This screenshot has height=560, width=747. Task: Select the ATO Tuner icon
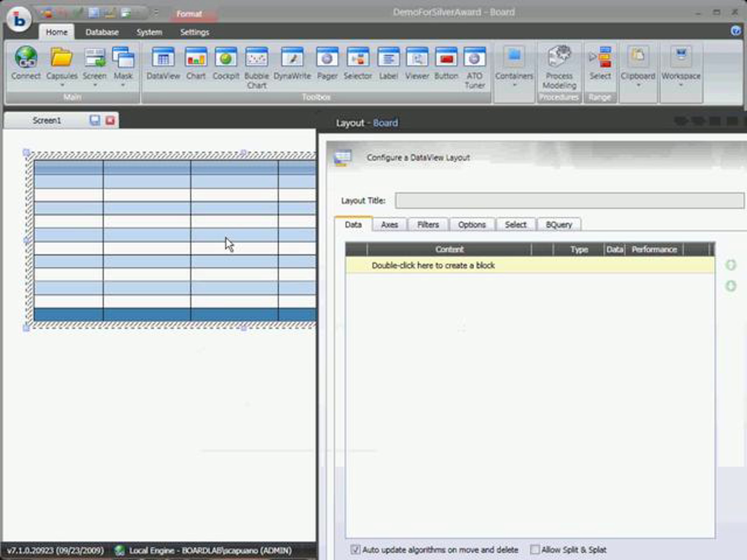coord(474,58)
